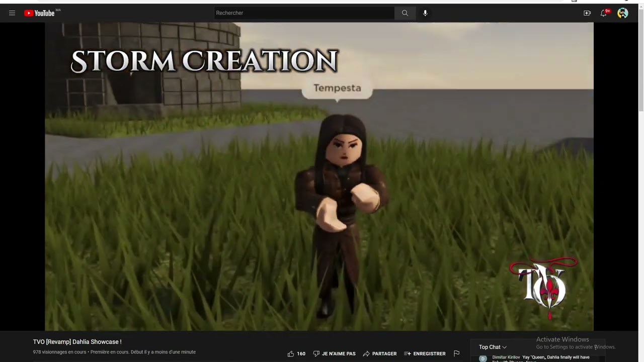
Task: Open account avatar menu
Action: pyautogui.click(x=623, y=13)
